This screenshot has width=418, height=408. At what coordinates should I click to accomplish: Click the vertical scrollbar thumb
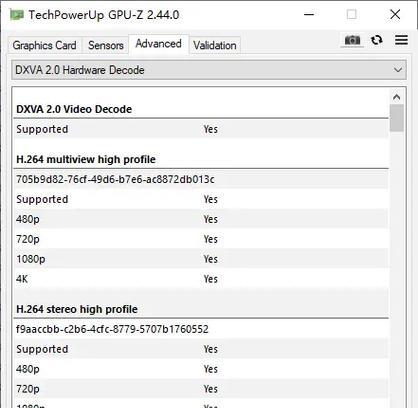click(x=397, y=118)
